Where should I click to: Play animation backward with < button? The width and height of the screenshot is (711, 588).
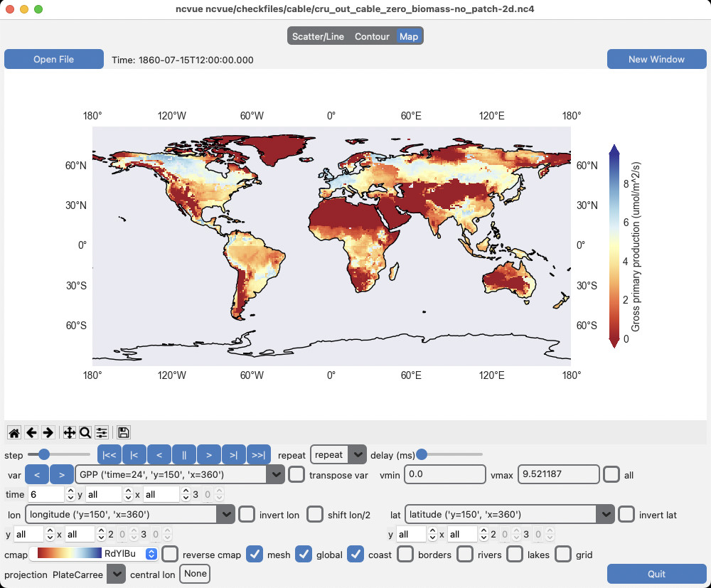pyautogui.click(x=159, y=455)
